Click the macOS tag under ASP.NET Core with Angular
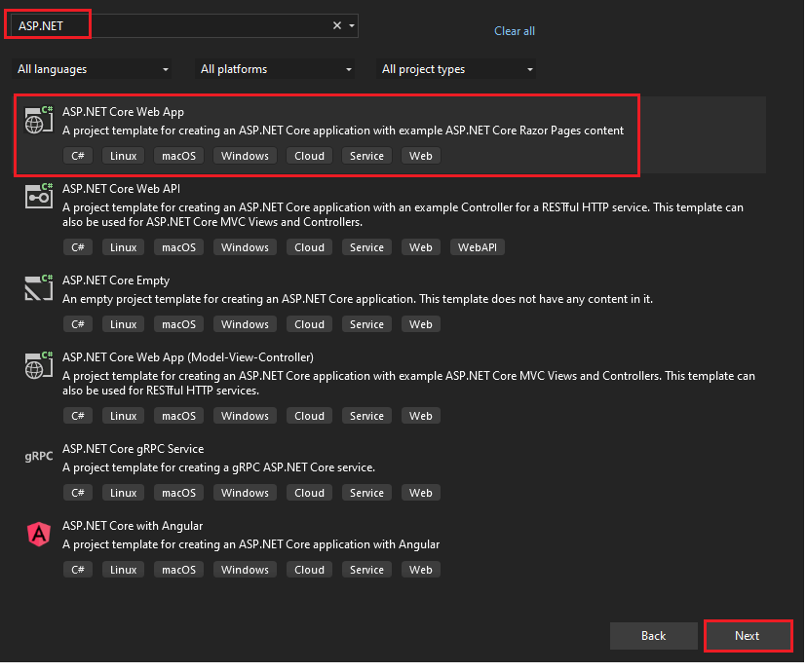The height and width of the screenshot is (672, 807). (x=179, y=571)
